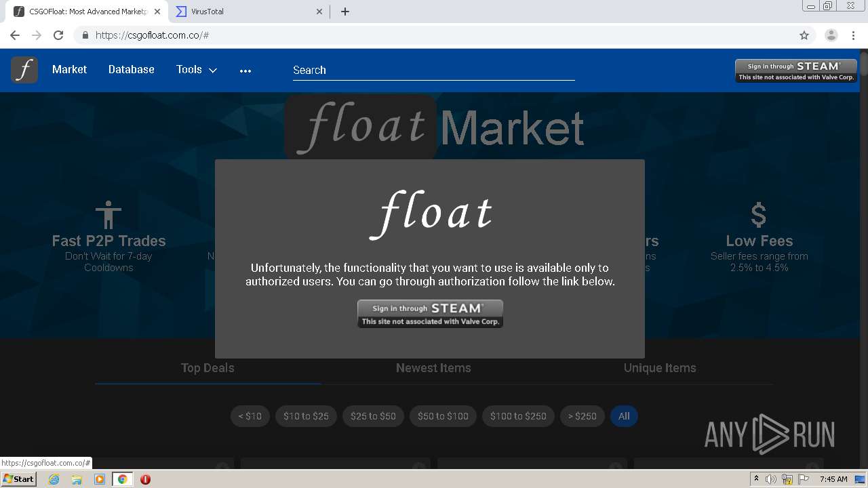Click the Low Fees dollar icon
868x488 pixels.
[759, 215]
